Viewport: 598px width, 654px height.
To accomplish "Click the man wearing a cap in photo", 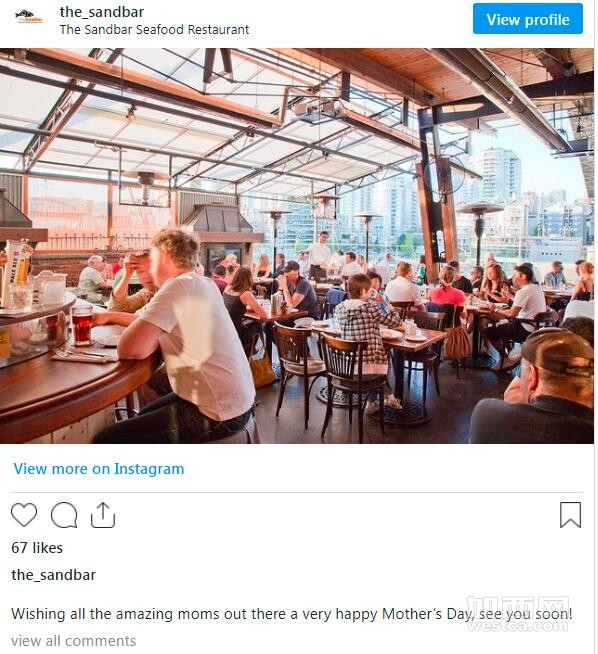I will 538,386.
